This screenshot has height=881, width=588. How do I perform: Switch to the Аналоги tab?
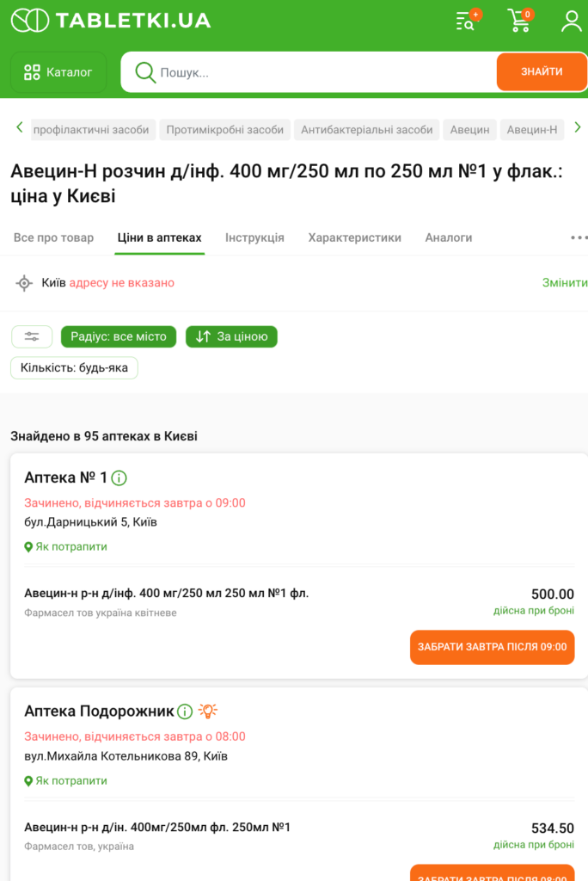(448, 238)
